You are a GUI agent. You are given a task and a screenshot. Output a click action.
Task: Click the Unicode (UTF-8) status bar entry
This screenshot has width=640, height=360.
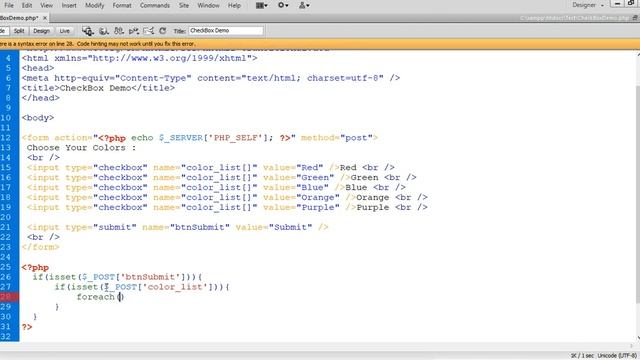coord(617,356)
